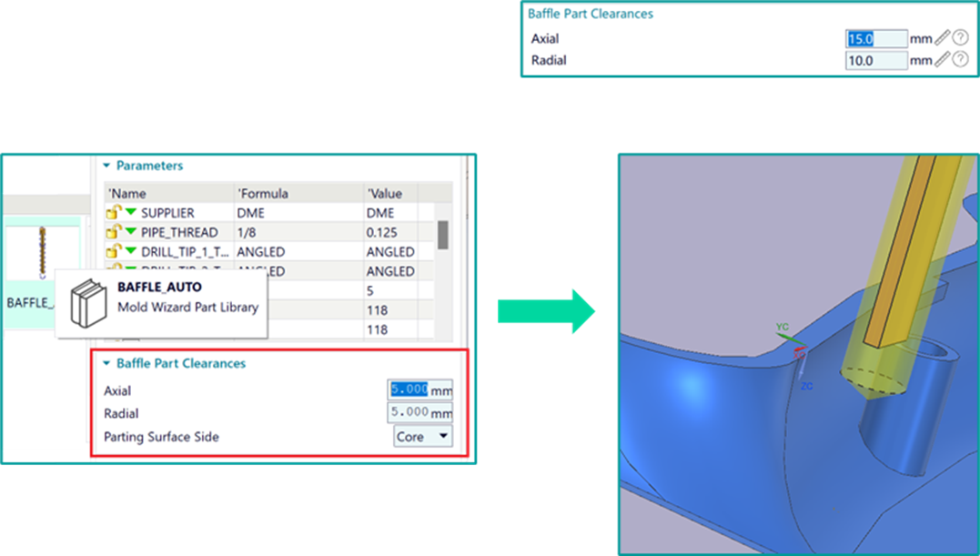Click the 'Value column header
980x556 pixels.
point(384,193)
